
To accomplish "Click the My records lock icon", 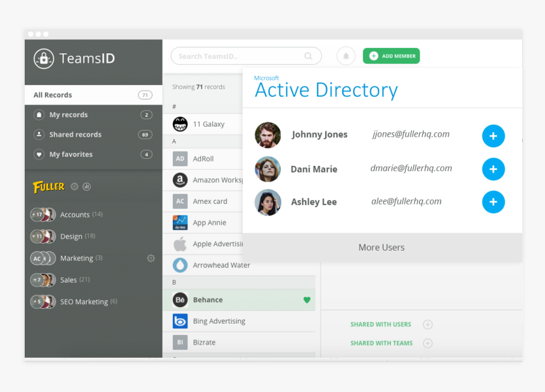I will [x=39, y=115].
